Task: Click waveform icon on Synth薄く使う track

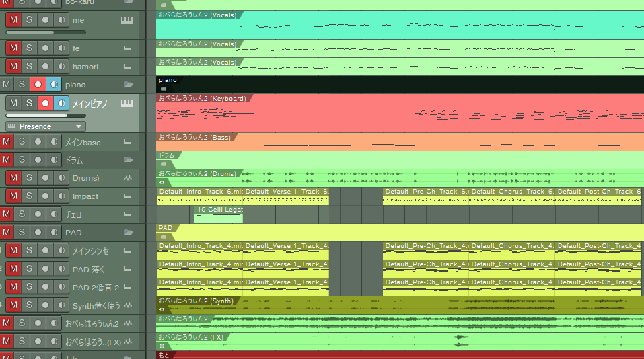Action: tap(128, 305)
